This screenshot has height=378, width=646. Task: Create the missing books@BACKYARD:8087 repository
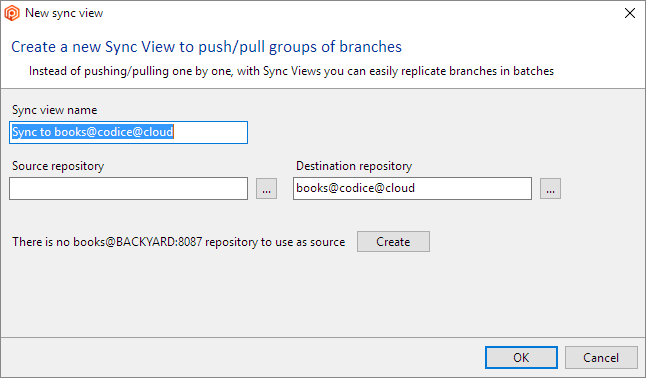pyautogui.click(x=393, y=242)
